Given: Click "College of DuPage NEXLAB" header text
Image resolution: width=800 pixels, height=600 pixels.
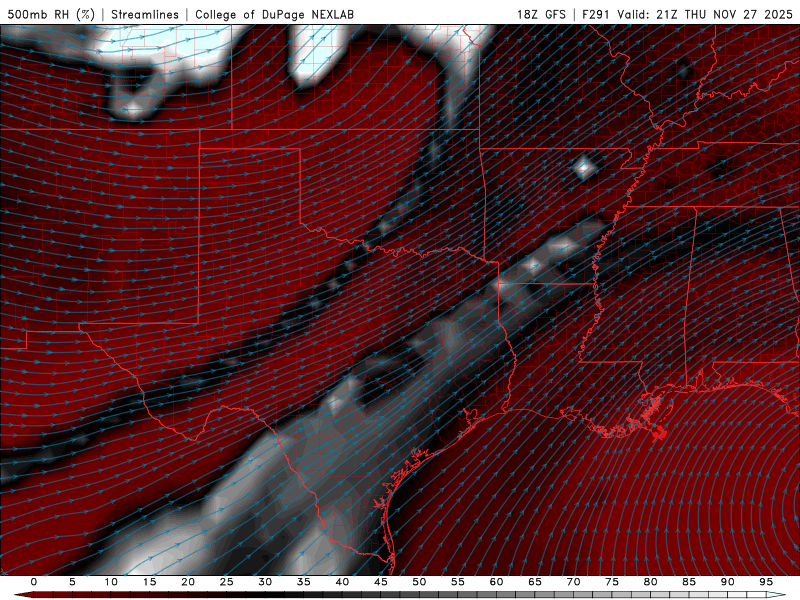Looking at the screenshot, I should point(274,14).
